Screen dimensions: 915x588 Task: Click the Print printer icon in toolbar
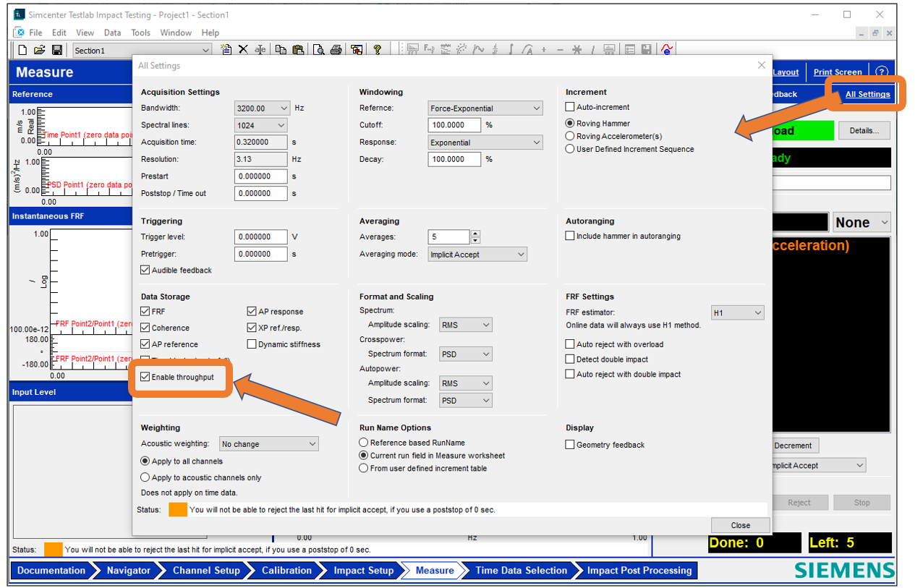coord(336,50)
